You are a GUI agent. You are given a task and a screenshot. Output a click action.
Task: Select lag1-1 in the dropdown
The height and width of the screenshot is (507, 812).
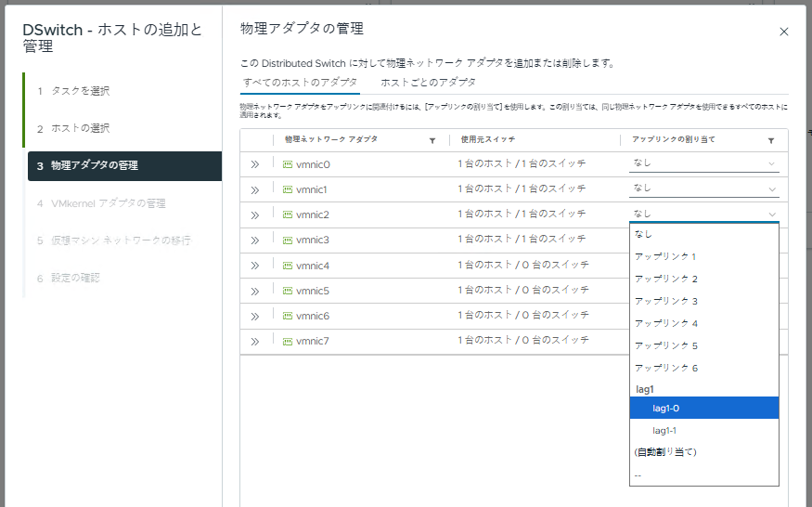coord(704,430)
